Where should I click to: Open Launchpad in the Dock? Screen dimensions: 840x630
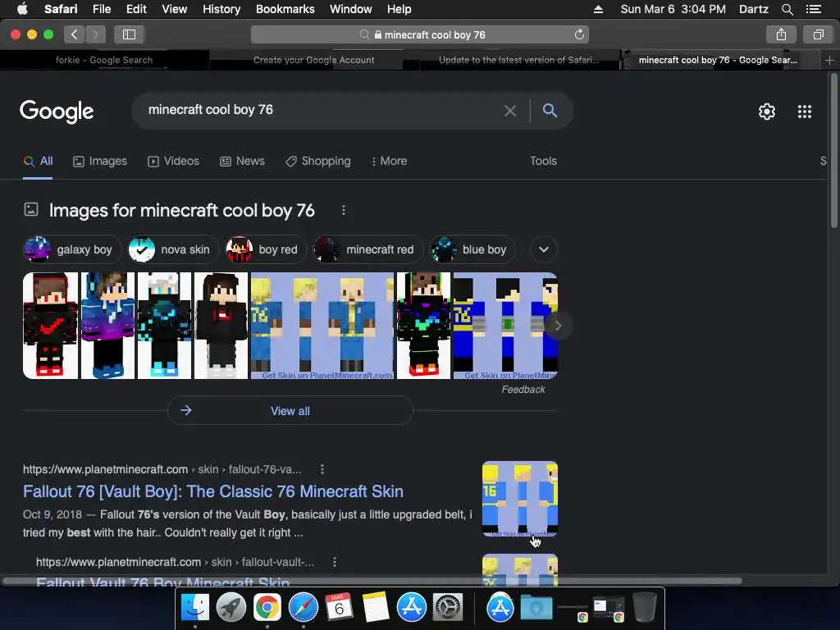pyautogui.click(x=231, y=608)
